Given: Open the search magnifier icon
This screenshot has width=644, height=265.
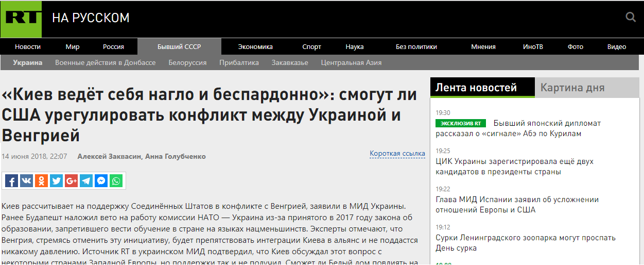Looking at the screenshot, I should click(631, 18).
